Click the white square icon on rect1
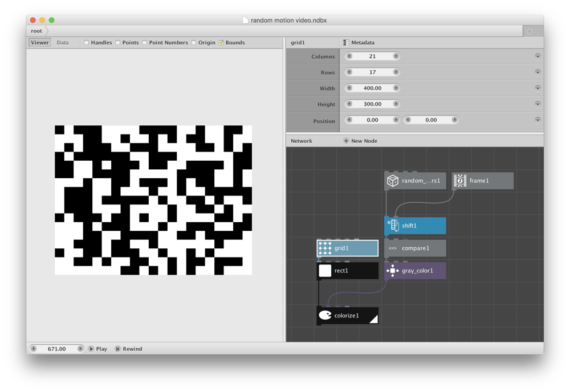Viewport: 570px width, 392px height. point(325,271)
